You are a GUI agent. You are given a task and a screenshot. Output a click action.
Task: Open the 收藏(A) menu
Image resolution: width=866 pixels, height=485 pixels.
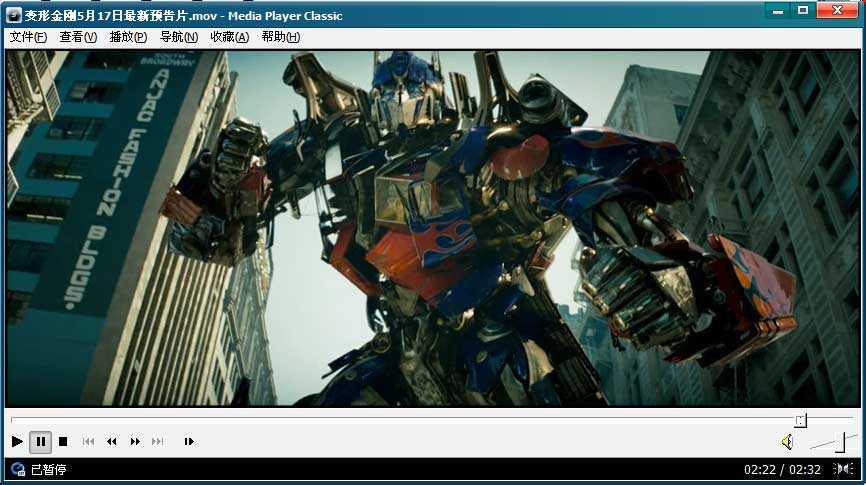click(x=229, y=37)
